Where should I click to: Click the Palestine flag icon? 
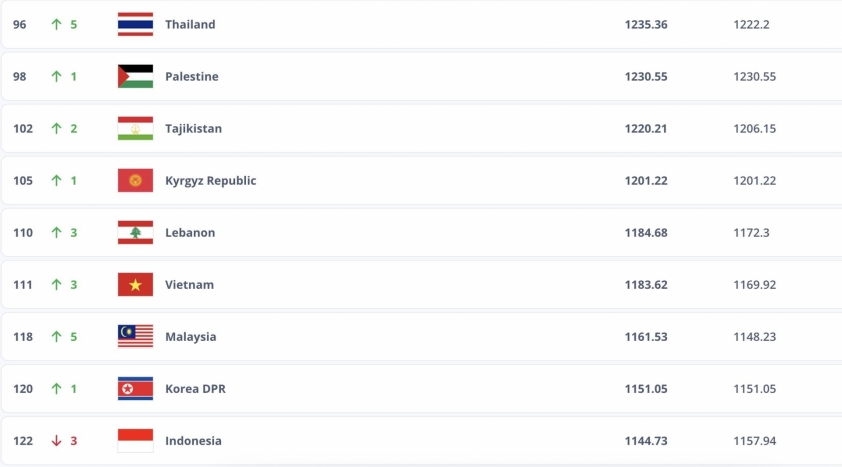pyautogui.click(x=135, y=76)
